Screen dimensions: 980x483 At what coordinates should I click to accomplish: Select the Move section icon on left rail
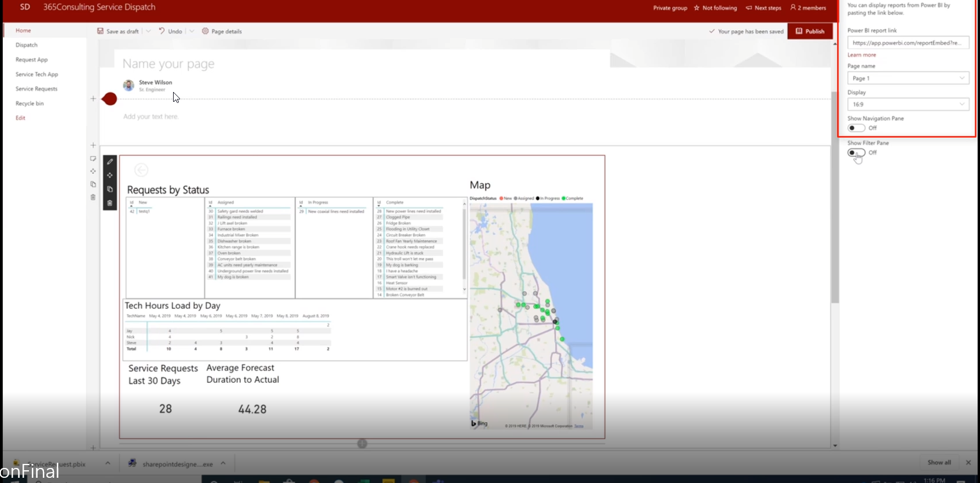coord(93,171)
